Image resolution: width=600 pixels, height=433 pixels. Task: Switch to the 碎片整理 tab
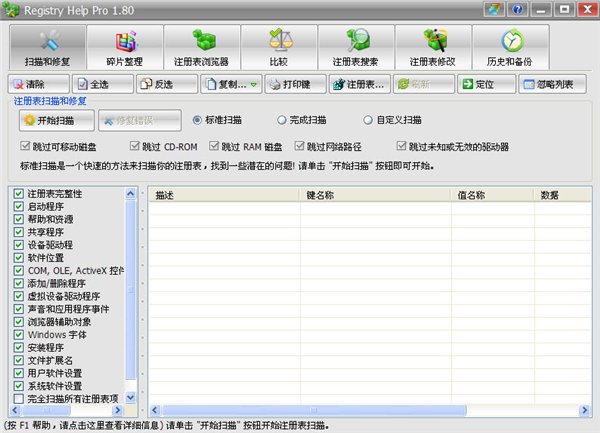coord(125,47)
